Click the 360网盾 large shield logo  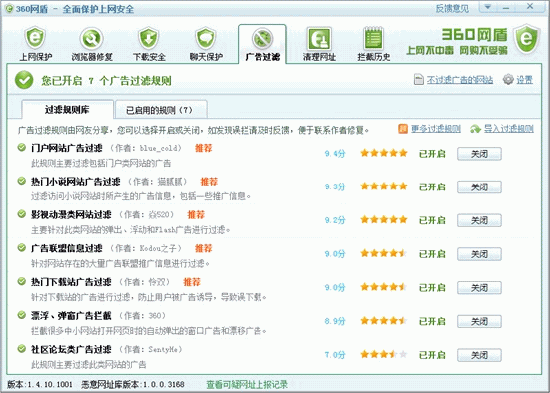point(526,39)
